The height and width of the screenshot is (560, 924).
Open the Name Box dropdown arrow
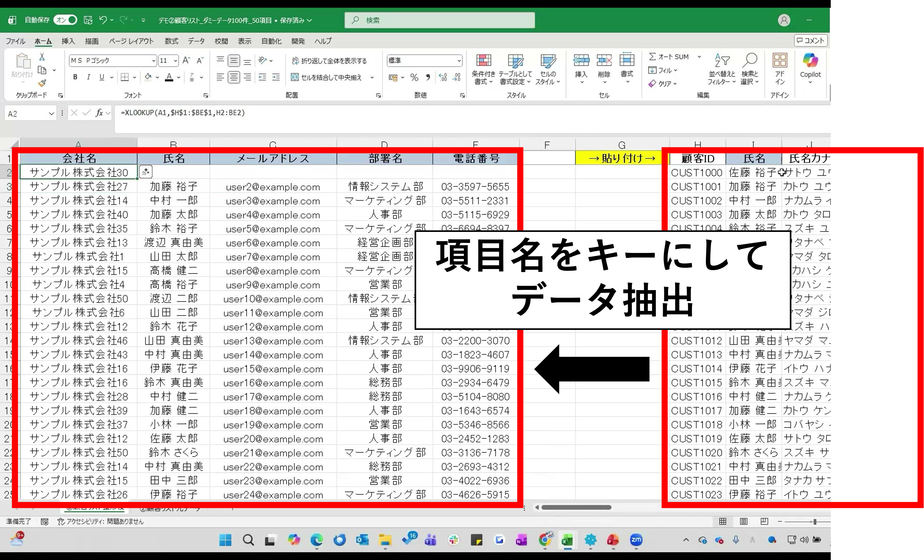click(x=51, y=114)
